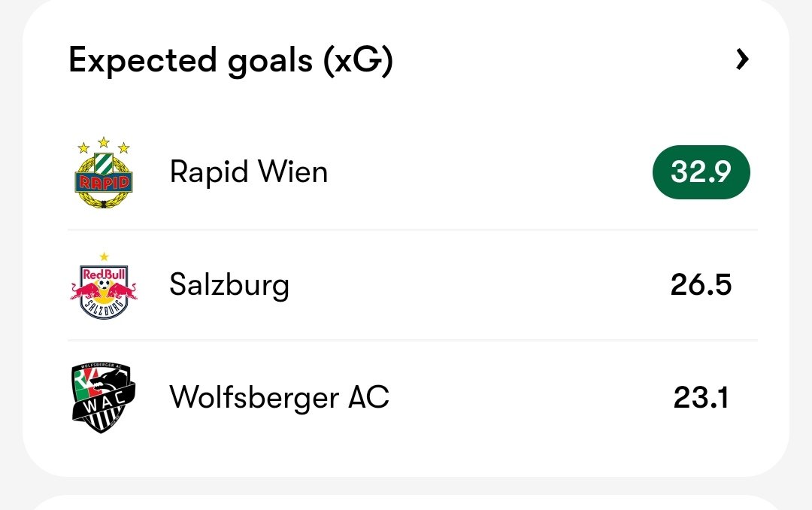Click the blank space in the Wolfsberger AC row
The height and width of the screenshot is (510, 812).
(531, 398)
